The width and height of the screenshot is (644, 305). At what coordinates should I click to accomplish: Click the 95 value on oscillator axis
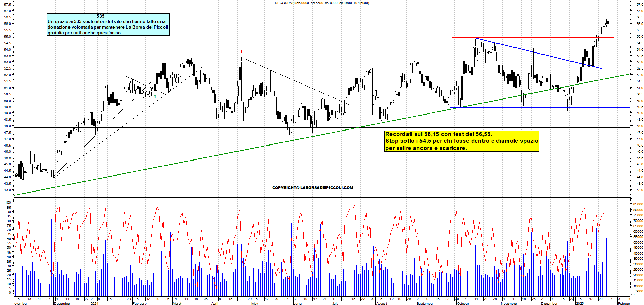(9, 207)
